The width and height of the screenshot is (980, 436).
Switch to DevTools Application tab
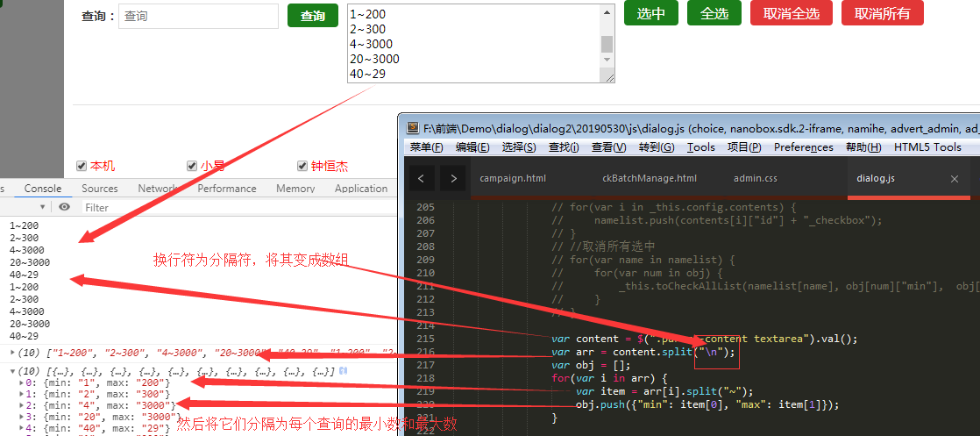pos(360,189)
